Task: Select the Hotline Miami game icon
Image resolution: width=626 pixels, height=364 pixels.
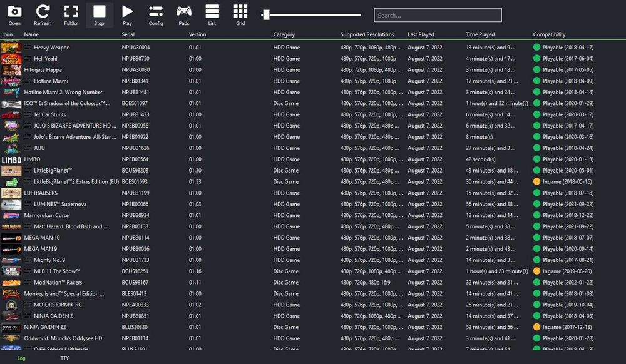Action: point(11,81)
